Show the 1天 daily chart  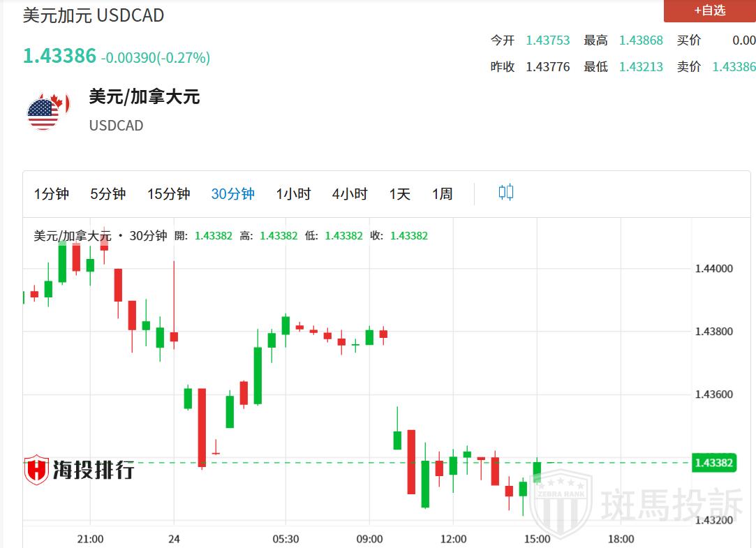click(400, 194)
